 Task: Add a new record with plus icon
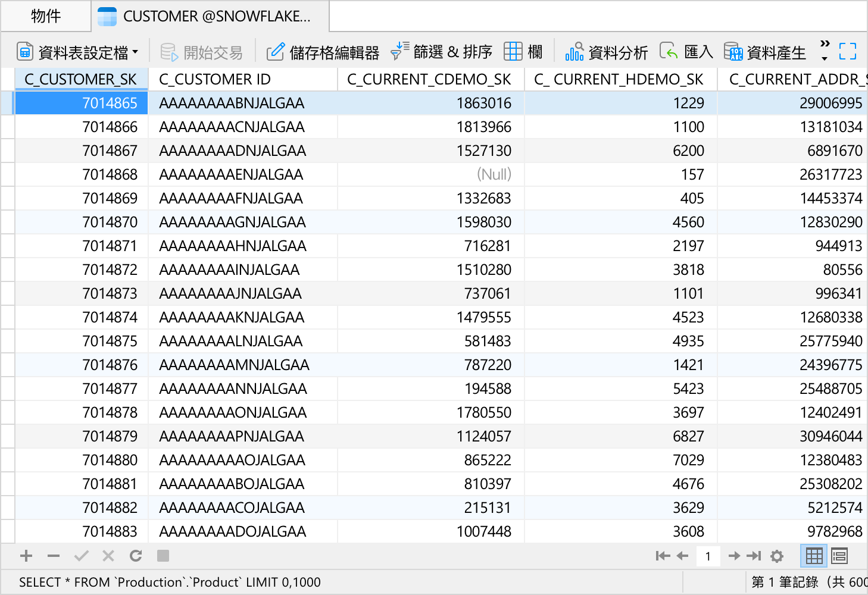(26, 556)
